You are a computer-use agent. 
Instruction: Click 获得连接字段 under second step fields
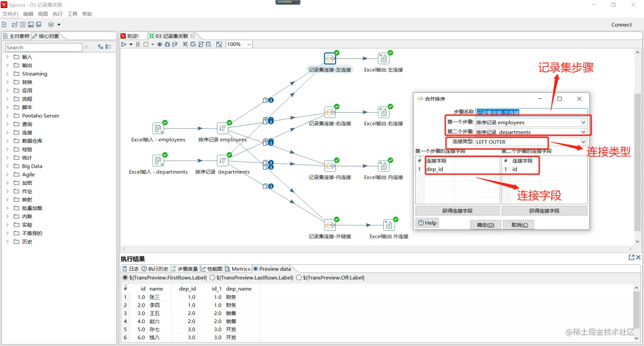544,211
